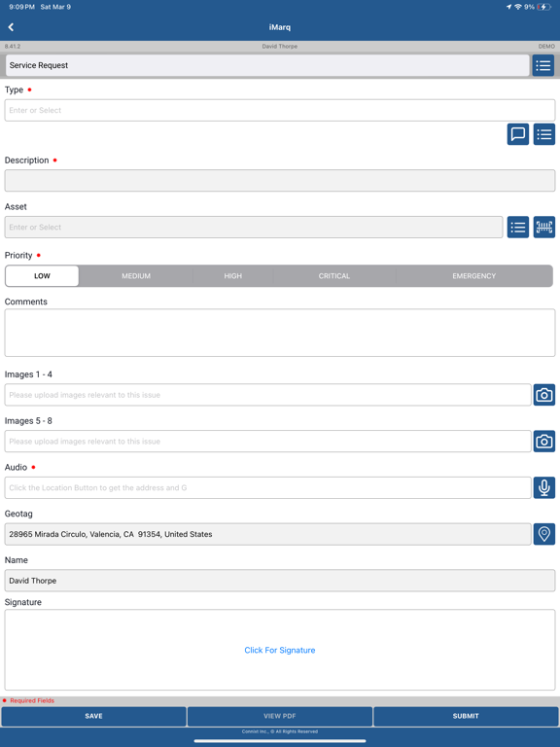Set priority to Low
This screenshot has width=560, height=747.
(x=42, y=276)
